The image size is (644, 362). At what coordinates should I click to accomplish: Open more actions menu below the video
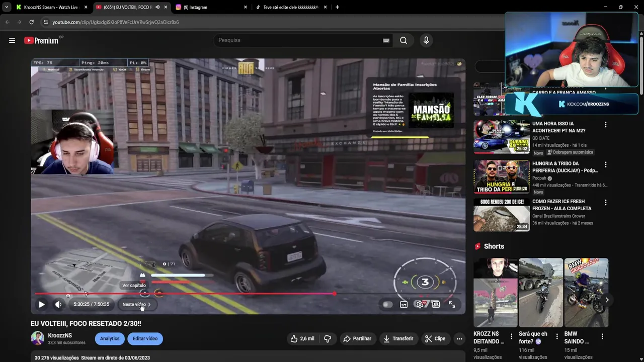[x=459, y=339]
